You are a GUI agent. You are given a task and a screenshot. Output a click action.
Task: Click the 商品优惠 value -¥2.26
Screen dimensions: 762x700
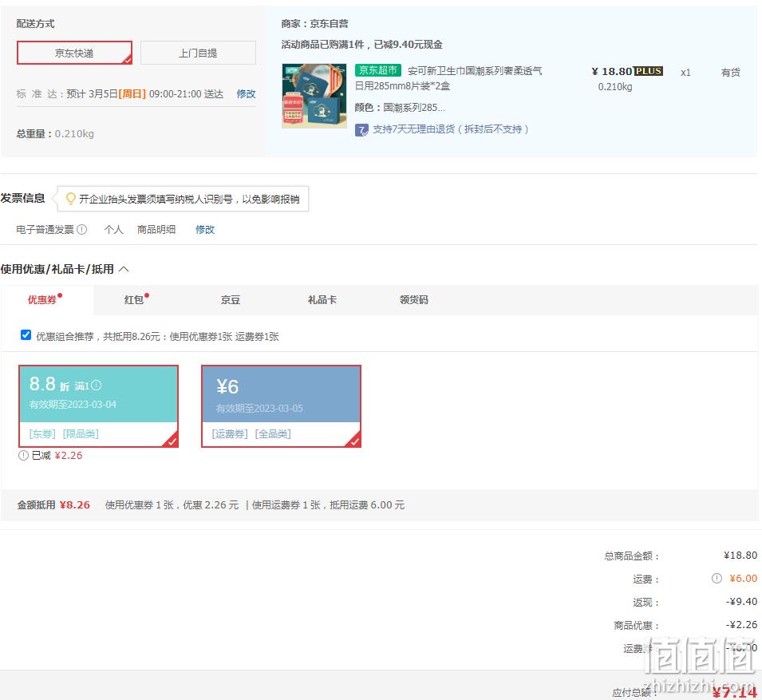[741, 625]
